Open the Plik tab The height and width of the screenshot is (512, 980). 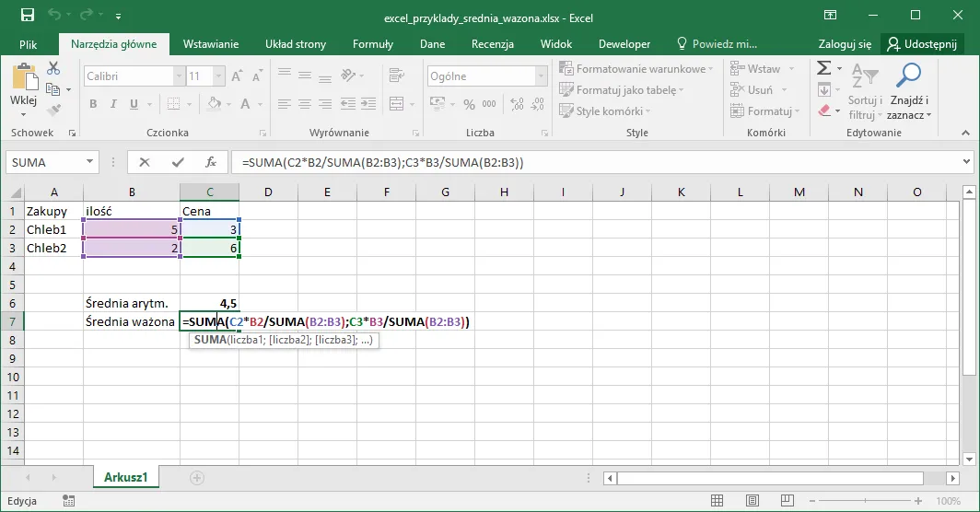pos(29,44)
